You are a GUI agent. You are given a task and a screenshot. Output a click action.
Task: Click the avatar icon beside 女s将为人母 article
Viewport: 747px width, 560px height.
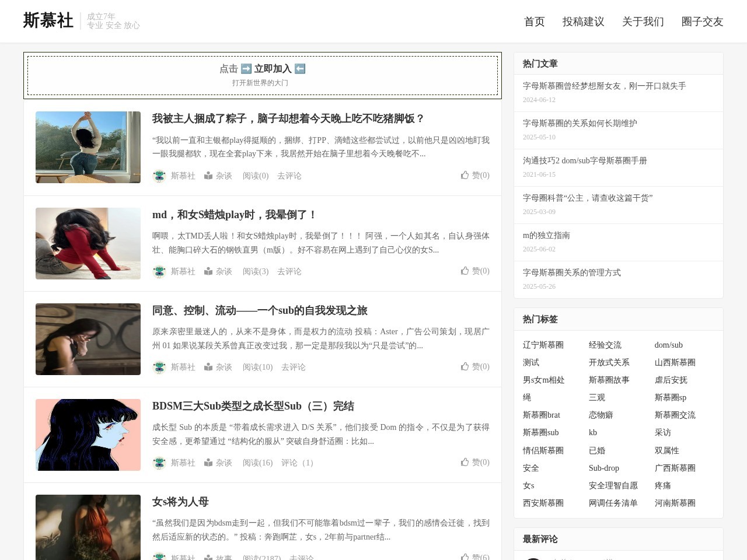[159, 558]
